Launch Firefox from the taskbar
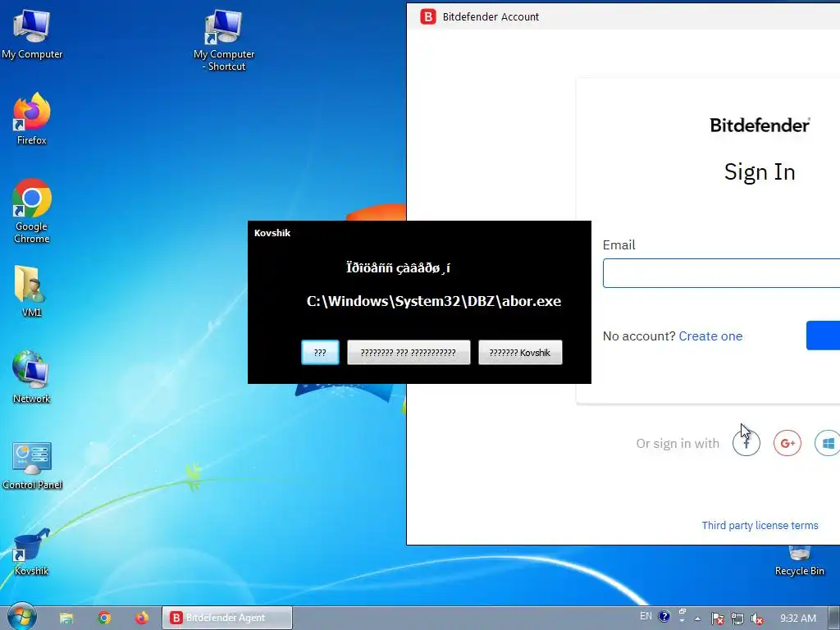This screenshot has height=630, width=840. [x=142, y=619]
